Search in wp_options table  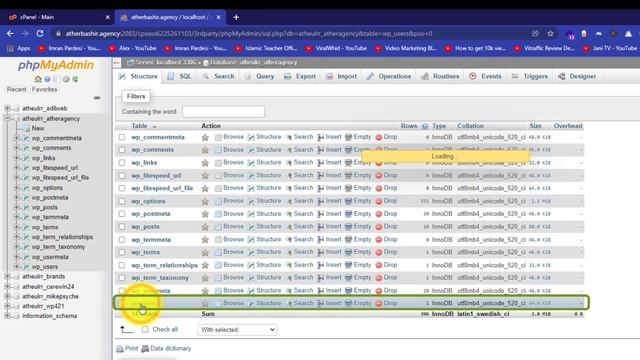(300, 201)
